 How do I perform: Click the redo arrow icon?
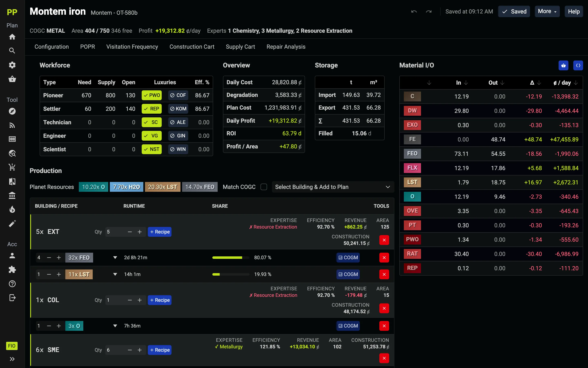click(429, 11)
